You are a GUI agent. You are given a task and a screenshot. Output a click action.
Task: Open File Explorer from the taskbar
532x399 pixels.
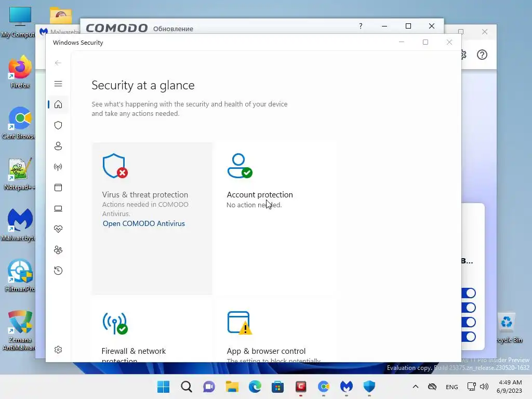[x=232, y=387]
